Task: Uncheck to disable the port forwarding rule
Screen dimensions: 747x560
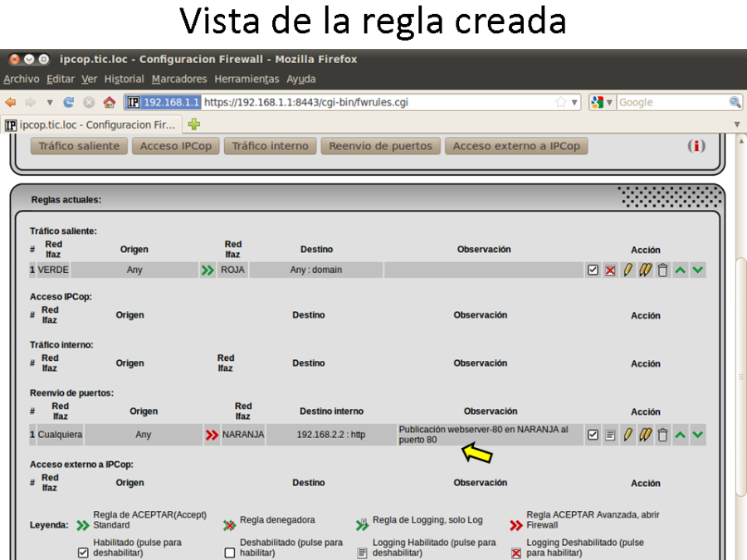Action: click(x=593, y=435)
